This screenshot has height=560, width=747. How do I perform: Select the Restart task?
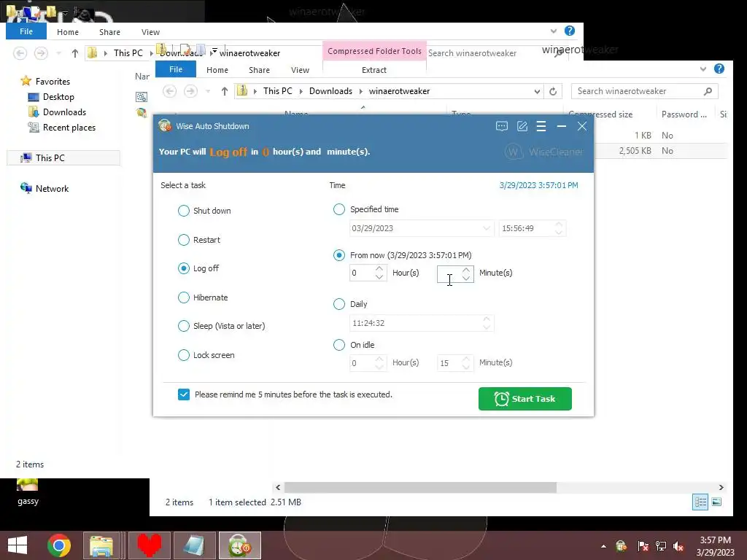183,239
